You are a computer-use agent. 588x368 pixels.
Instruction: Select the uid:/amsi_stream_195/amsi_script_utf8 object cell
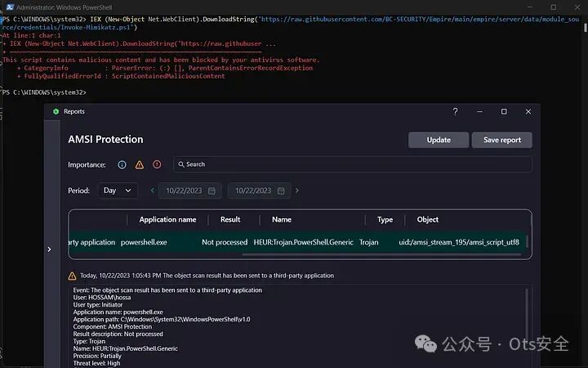pyautogui.click(x=459, y=242)
